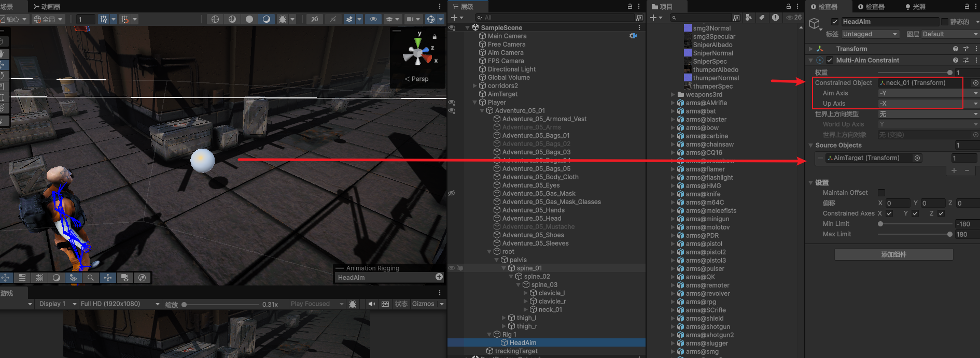Viewport: 980px width, 358px height.
Task: Check the Maintain Offset checkbox
Action: pyautogui.click(x=881, y=193)
